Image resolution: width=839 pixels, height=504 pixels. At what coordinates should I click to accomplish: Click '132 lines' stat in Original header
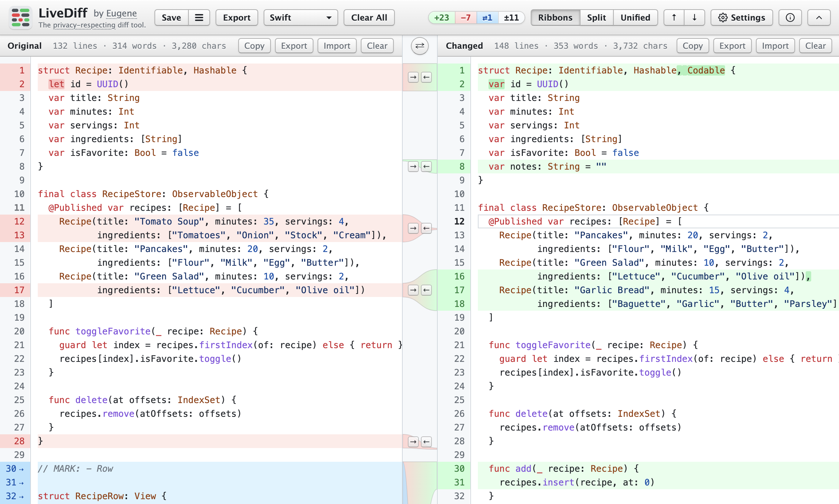pyautogui.click(x=75, y=46)
